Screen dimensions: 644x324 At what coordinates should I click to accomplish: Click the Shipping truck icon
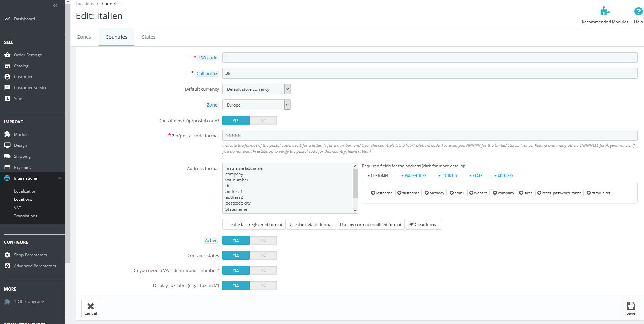tap(7, 156)
